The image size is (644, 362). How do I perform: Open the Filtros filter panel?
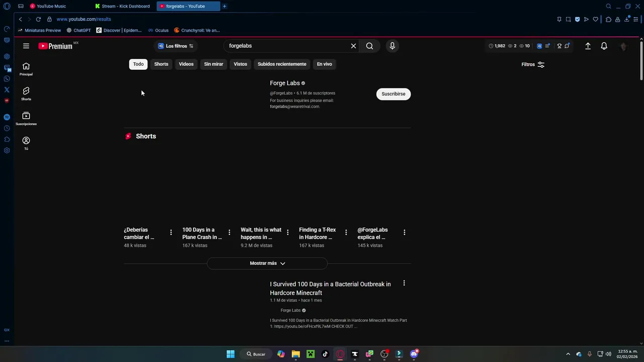pyautogui.click(x=533, y=64)
